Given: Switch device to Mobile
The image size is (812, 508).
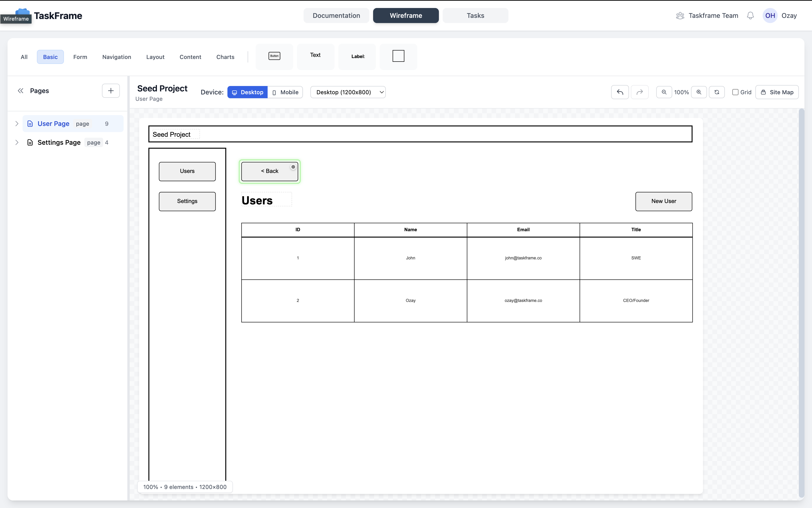Looking at the screenshot, I should 285,92.
